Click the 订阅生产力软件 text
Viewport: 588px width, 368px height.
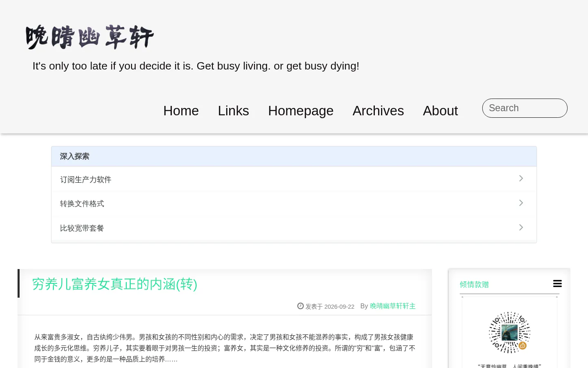click(x=86, y=180)
